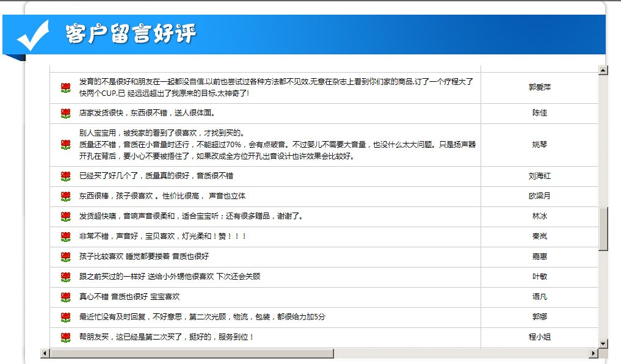Screen dimensions: 621x364
Task: Click the horizontal scrollbar left arrow
Action: 45,354
